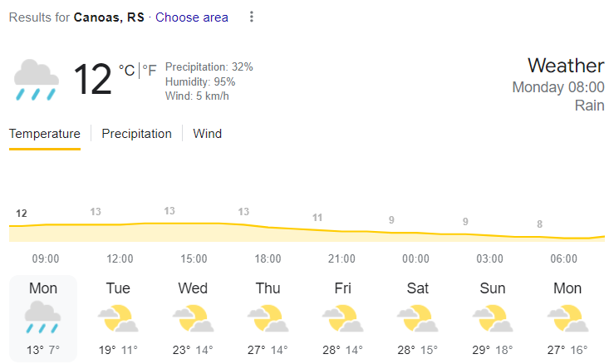
Task: Open the Temperature tab
Action: pos(45,134)
